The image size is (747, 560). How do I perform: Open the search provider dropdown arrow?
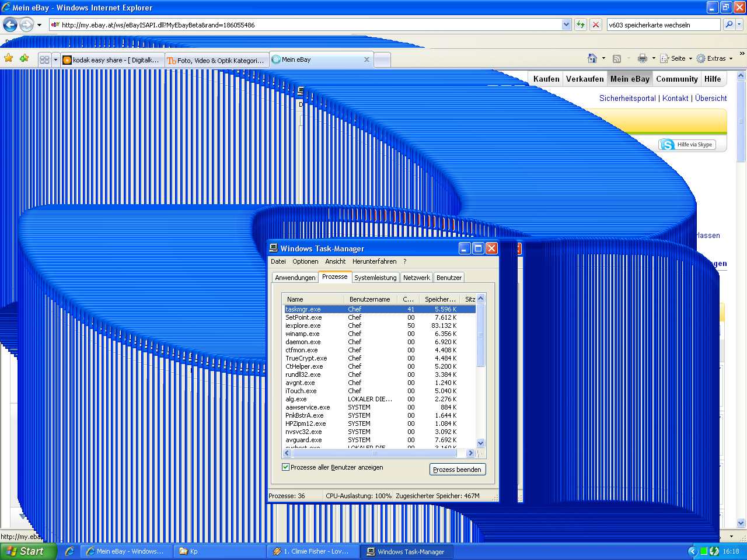pos(739,24)
